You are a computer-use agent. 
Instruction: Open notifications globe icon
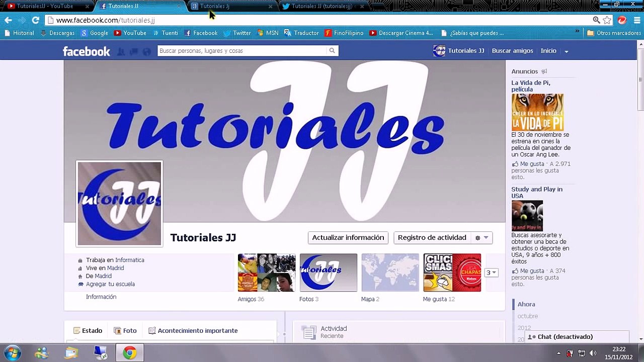[147, 51]
